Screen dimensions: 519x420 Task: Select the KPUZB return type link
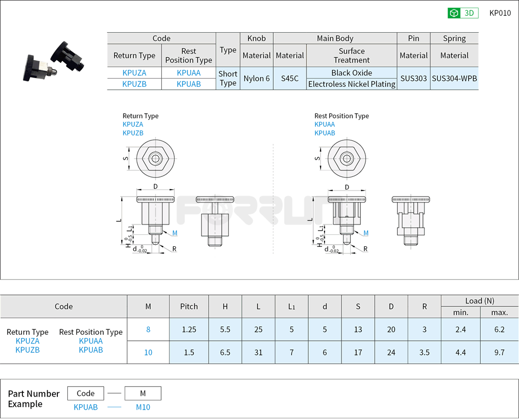134,84
